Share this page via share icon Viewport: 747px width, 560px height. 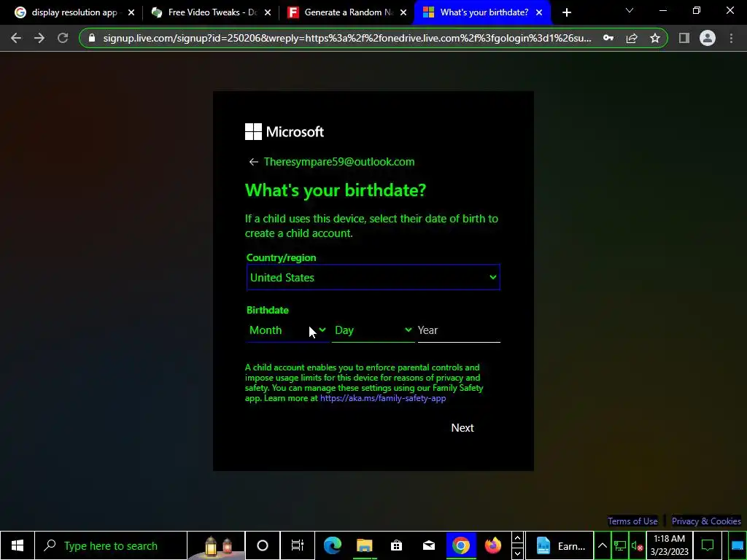point(632,38)
